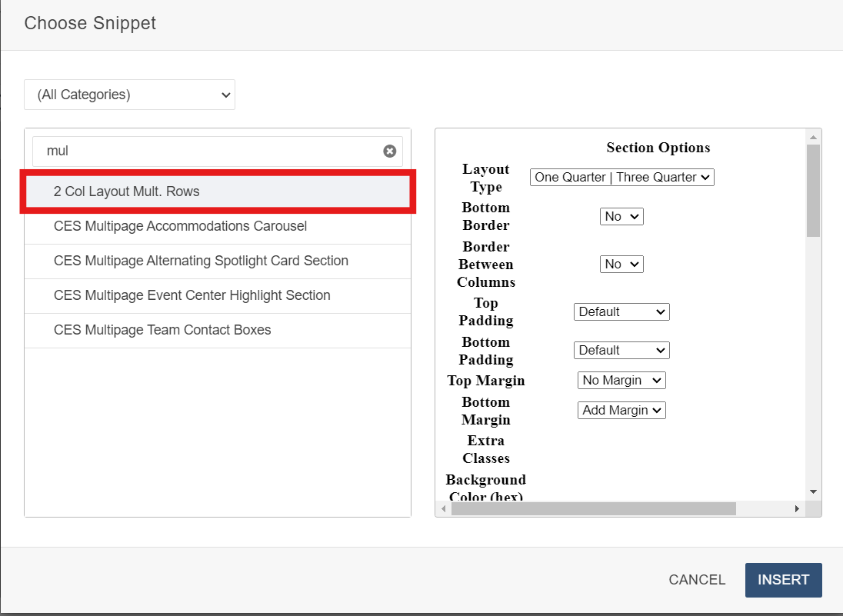
Task: Change the Top Padding dropdown
Action: pyautogui.click(x=621, y=311)
